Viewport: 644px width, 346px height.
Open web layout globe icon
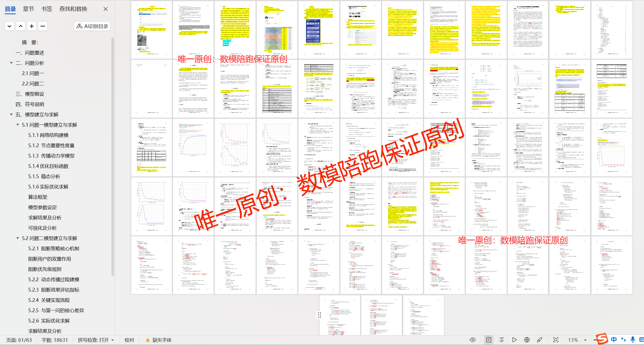click(527, 340)
